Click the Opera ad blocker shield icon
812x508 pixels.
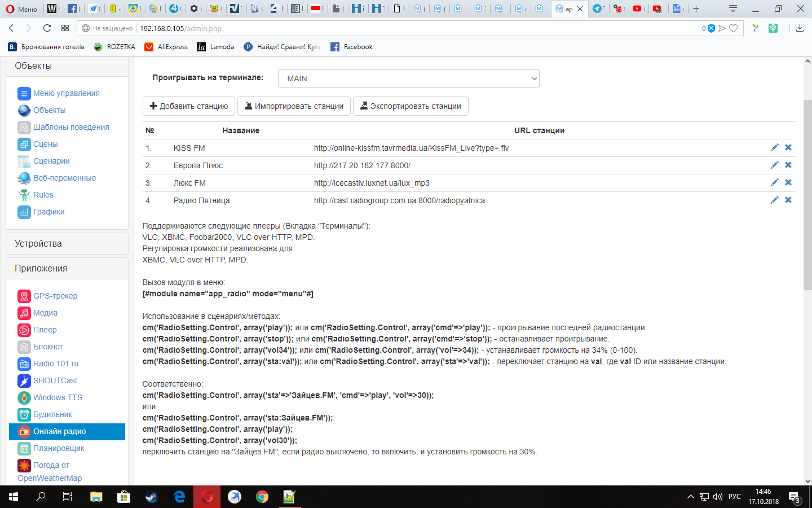pos(711,28)
